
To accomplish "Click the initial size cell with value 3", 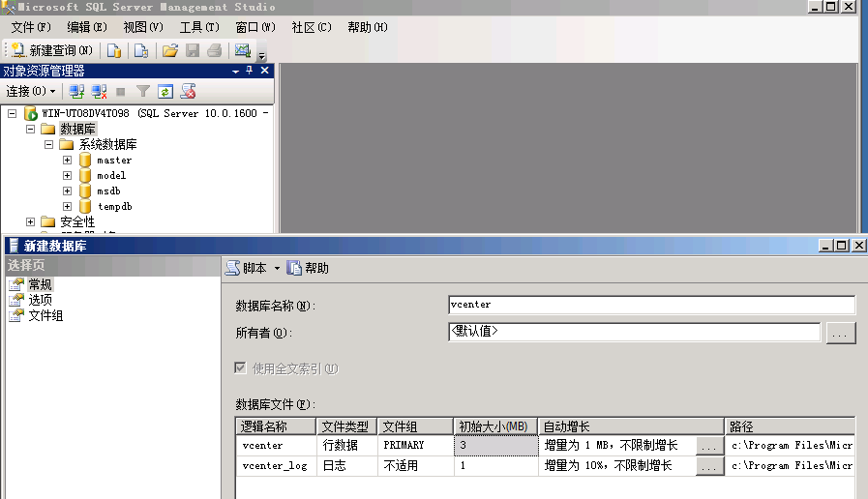I will [x=495, y=445].
